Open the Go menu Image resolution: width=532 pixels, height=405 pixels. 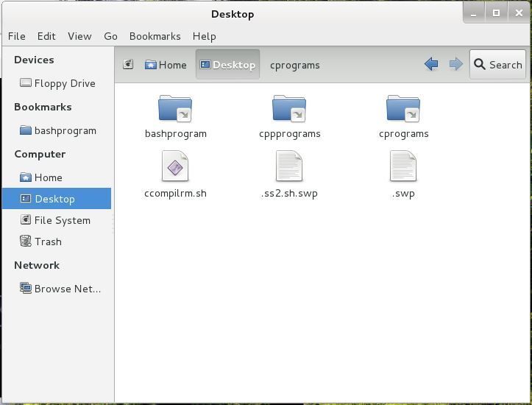[110, 36]
